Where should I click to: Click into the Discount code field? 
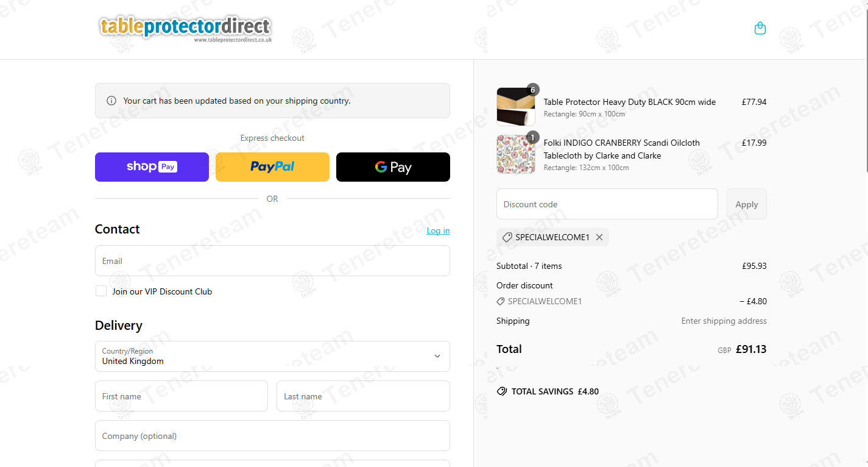point(607,204)
